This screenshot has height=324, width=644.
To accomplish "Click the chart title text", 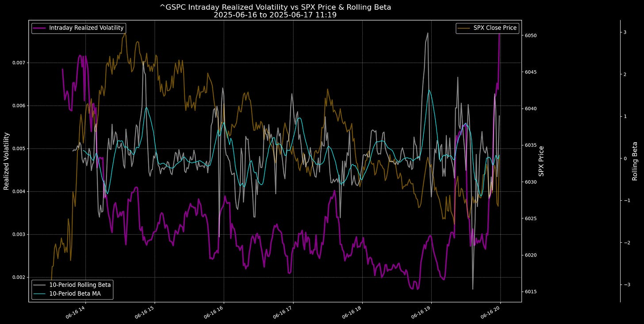I will point(275,7).
